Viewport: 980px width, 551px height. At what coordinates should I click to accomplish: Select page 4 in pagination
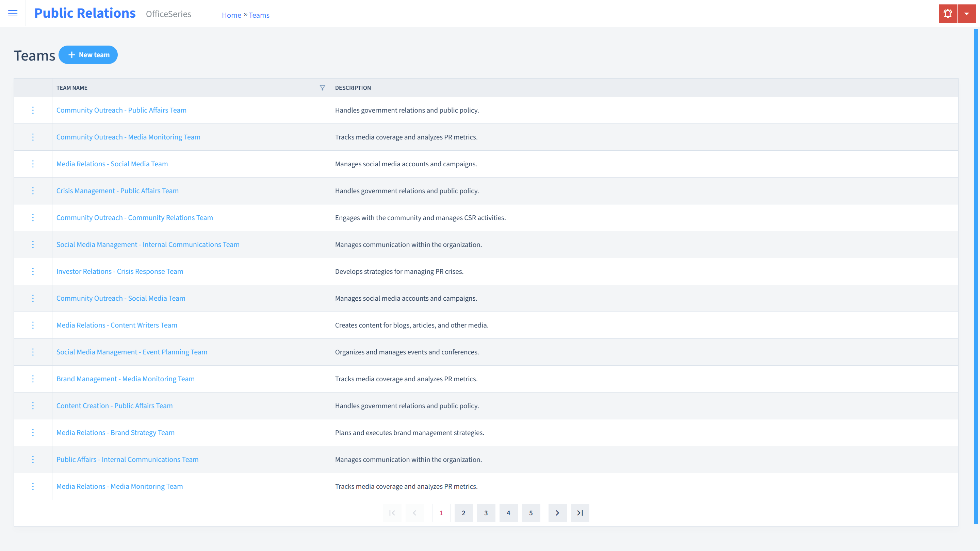coord(508,513)
